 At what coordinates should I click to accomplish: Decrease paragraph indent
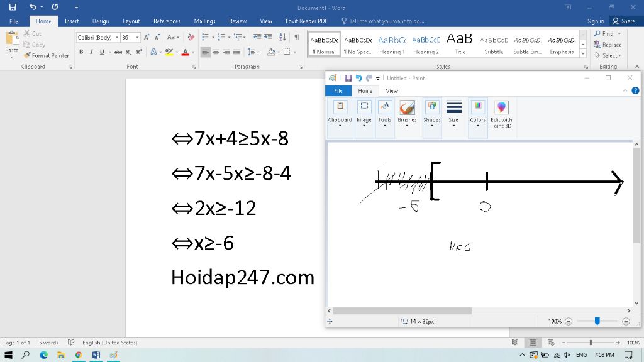tap(257, 37)
